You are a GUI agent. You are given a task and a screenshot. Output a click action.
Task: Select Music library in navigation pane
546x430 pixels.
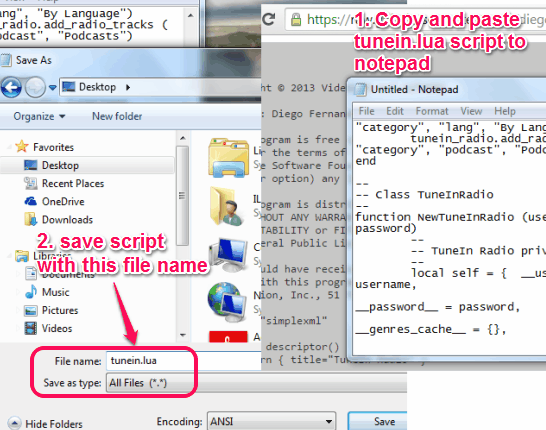click(55, 292)
